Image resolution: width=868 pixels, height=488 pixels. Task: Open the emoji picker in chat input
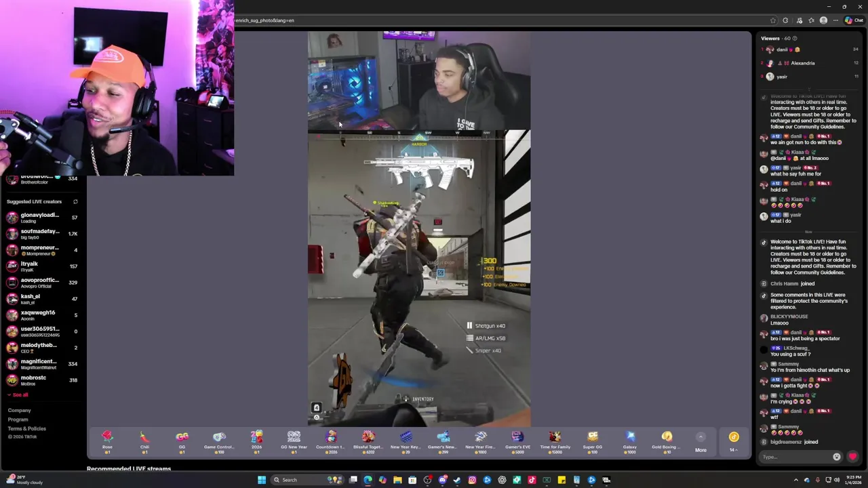point(836,457)
